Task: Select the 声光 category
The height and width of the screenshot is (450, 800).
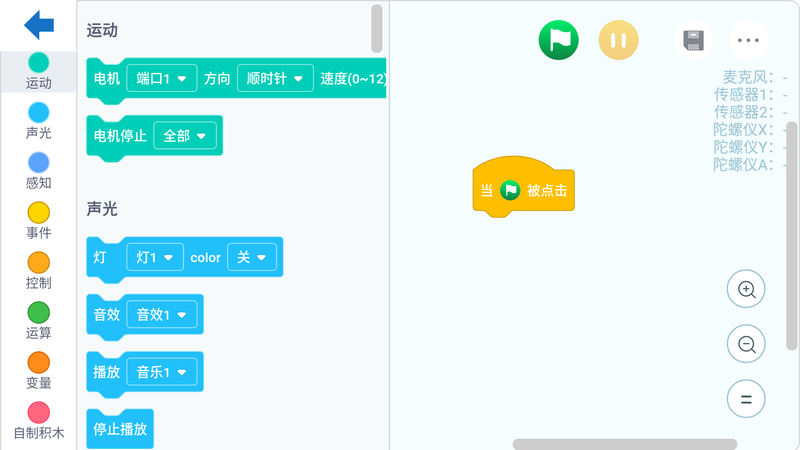Action: (x=38, y=121)
